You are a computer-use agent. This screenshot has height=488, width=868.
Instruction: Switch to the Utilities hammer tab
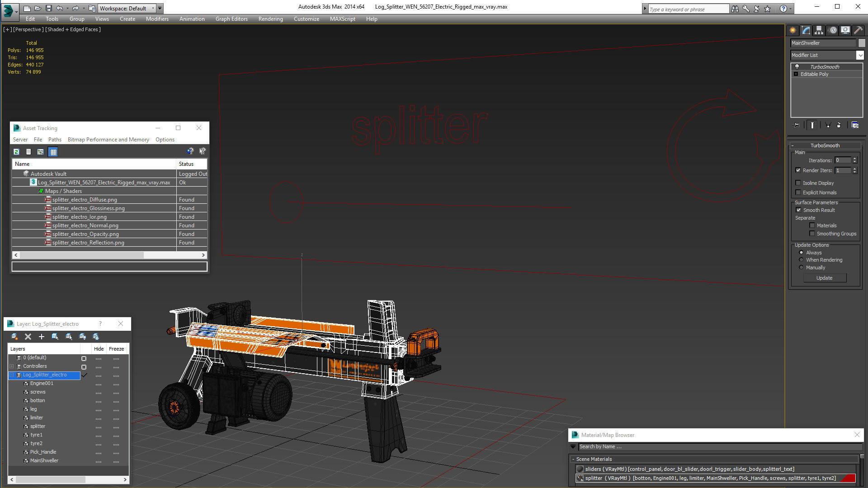[x=858, y=30]
